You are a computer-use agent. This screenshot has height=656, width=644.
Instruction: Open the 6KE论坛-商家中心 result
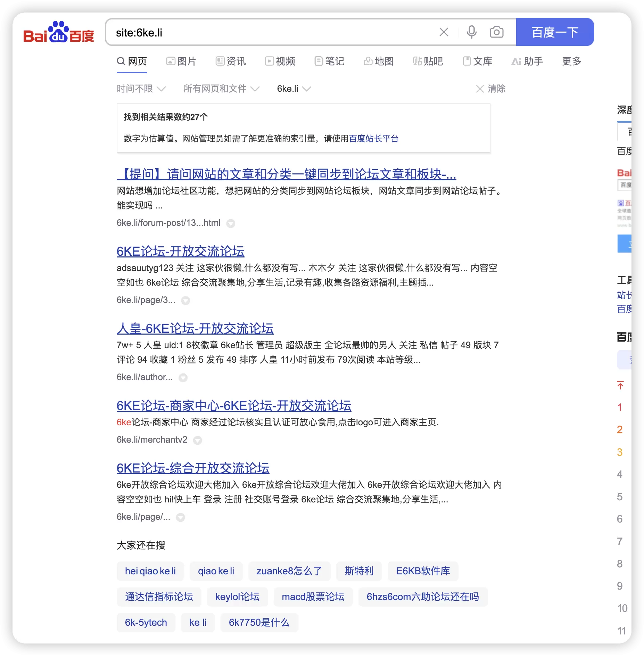[234, 406]
